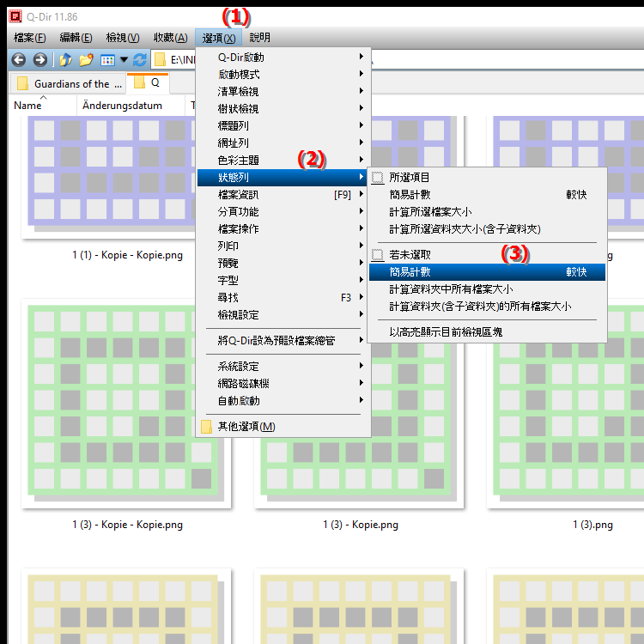644x644 pixels.
Task: Select the Guardians of the tab
Action: (68, 84)
